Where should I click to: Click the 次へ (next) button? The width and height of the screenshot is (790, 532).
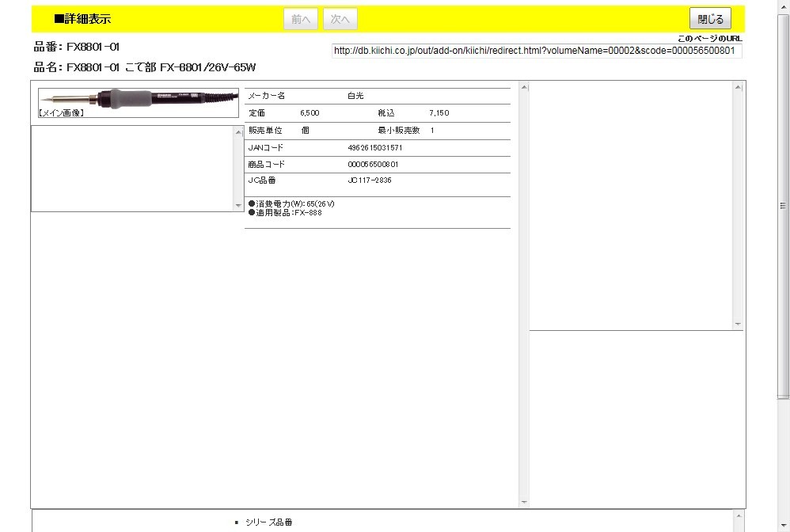pyautogui.click(x=340, y=19)
